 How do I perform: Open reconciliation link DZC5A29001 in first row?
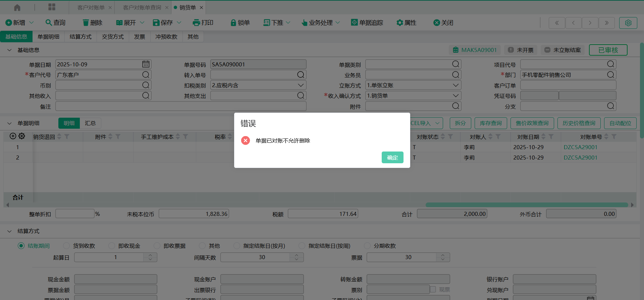pyautogui.click(x=580, y=147)
